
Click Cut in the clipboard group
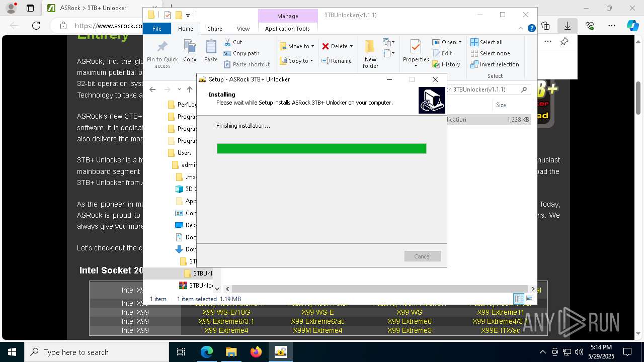click(x=233, y=42)
